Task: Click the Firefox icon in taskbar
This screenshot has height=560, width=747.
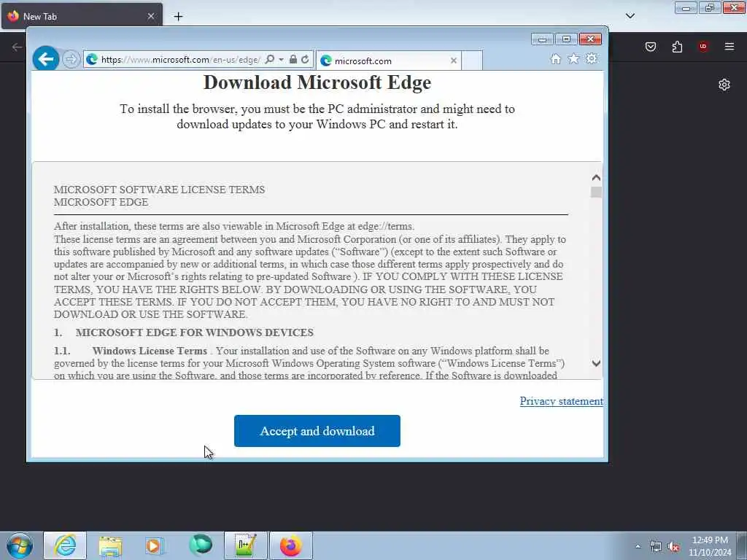Action: pos(291,545)
